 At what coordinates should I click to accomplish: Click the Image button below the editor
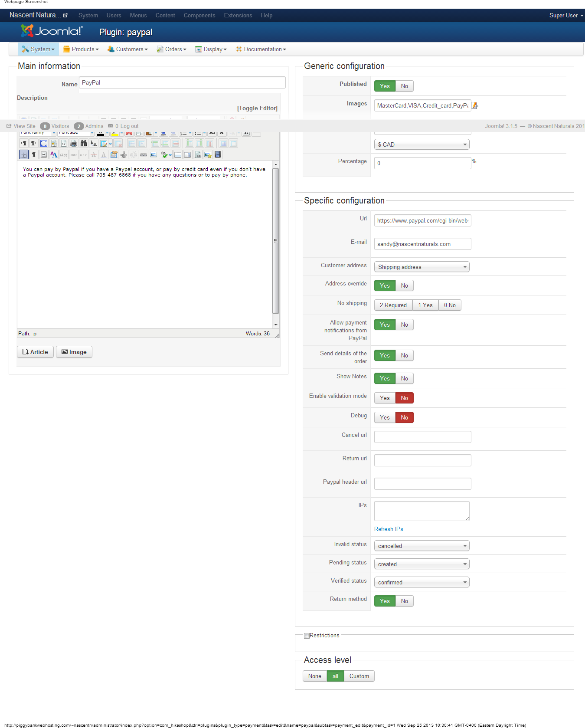[74, 352]
